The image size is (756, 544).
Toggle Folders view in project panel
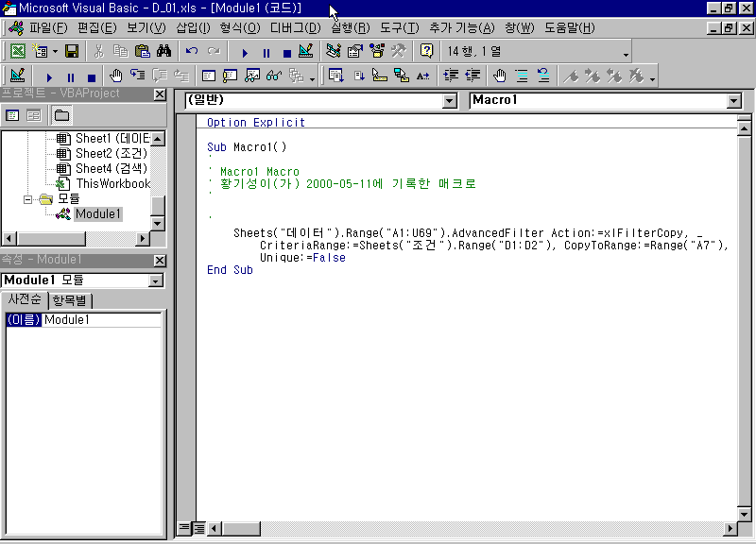tap(61, 115)
